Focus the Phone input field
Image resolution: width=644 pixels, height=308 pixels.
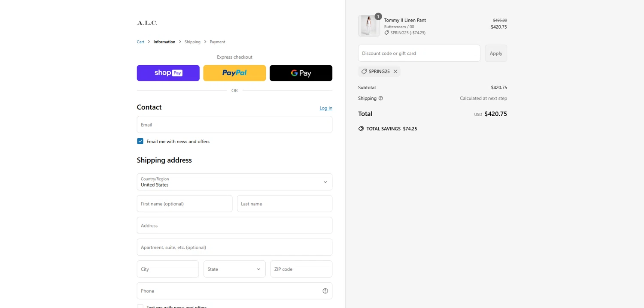coord(234,291)
